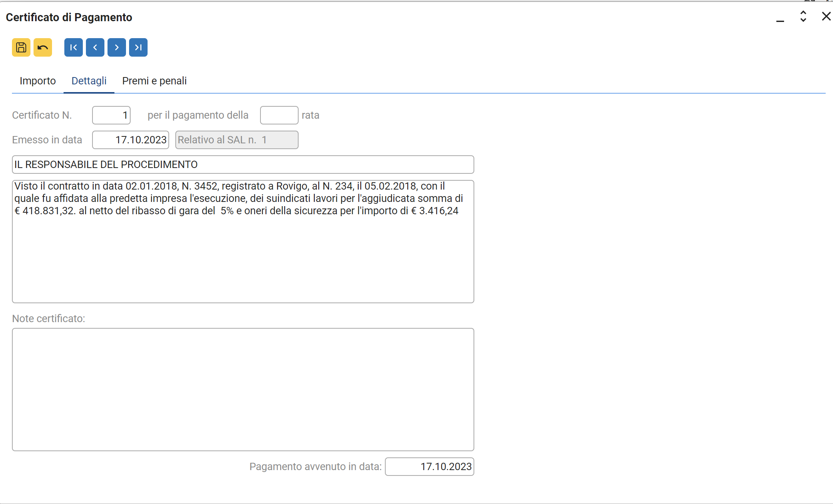
Task: Click the undo arrow icon
Action: [43, 47]
